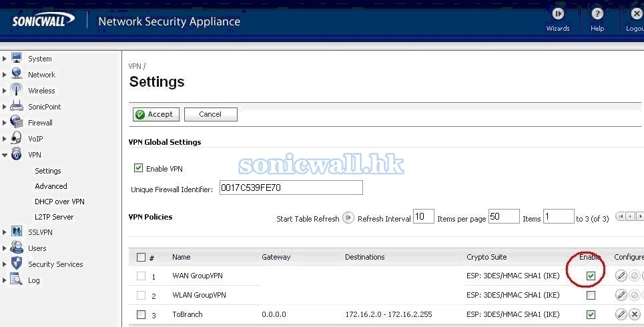Click the Network globe icon
Image resolution: width=644 pixels, height=327 pixels.
[x=17, y=74]
